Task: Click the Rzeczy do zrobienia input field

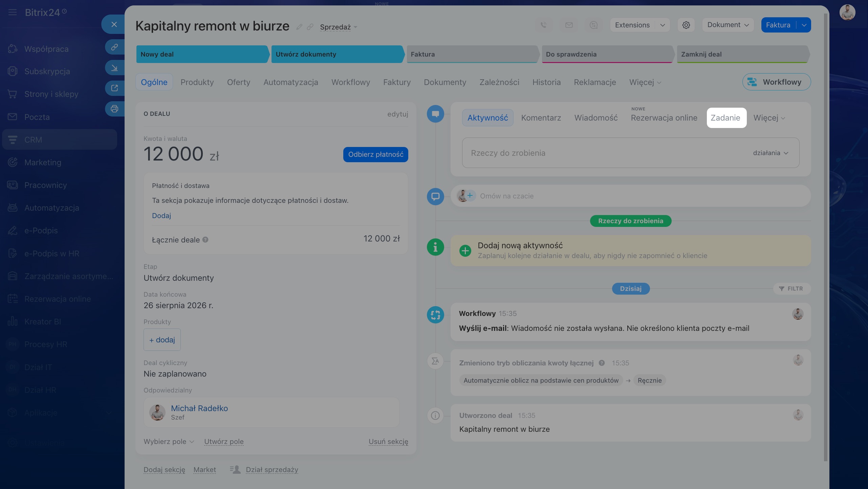Action: point(630,153)
